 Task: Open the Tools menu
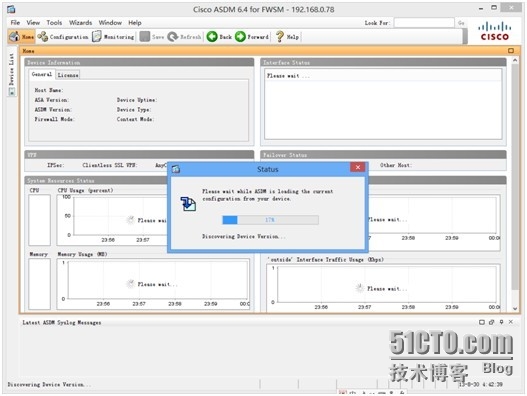(x=54, y=23)
